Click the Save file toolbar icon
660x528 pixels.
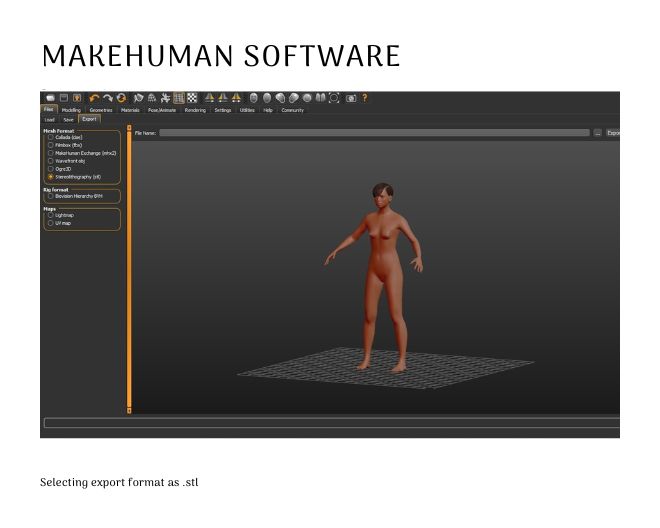(x=64, y=98)
